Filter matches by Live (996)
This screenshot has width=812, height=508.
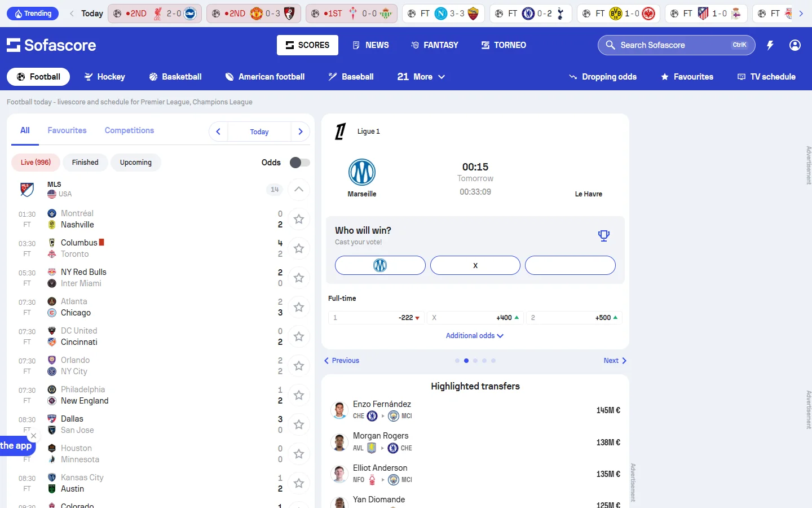pyautogui.click(x=36, y=163)
